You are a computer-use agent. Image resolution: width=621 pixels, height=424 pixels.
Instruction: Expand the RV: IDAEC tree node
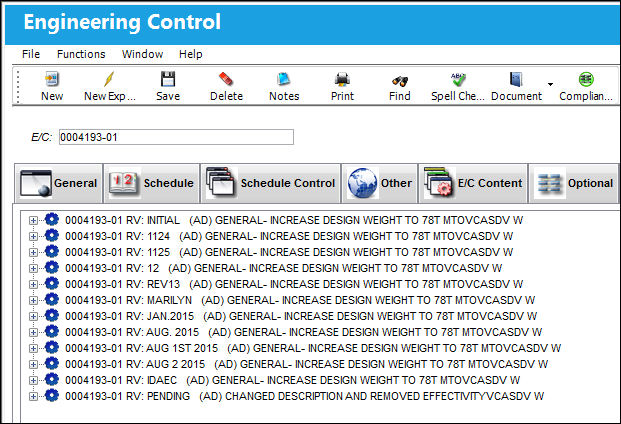click(x=33, y=380)
